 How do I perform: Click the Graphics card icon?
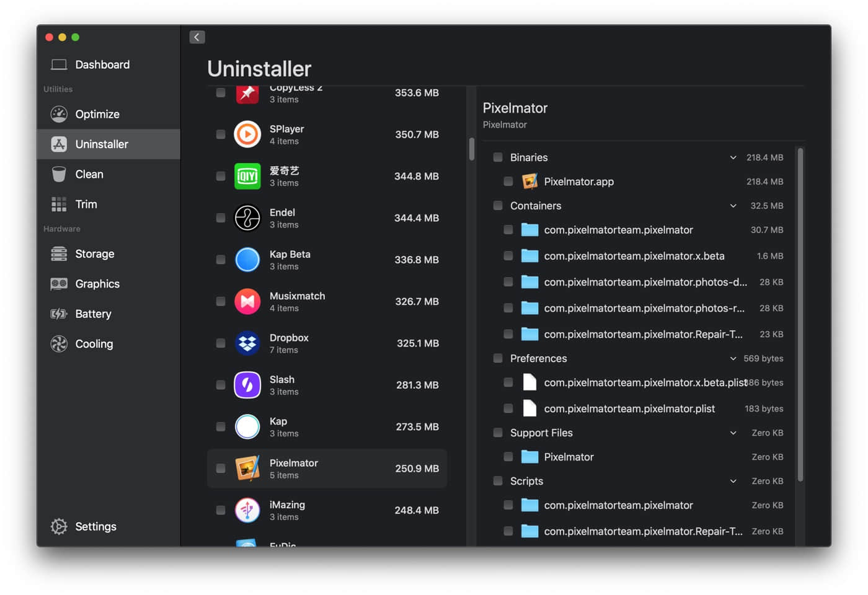(x=59, y=284)
